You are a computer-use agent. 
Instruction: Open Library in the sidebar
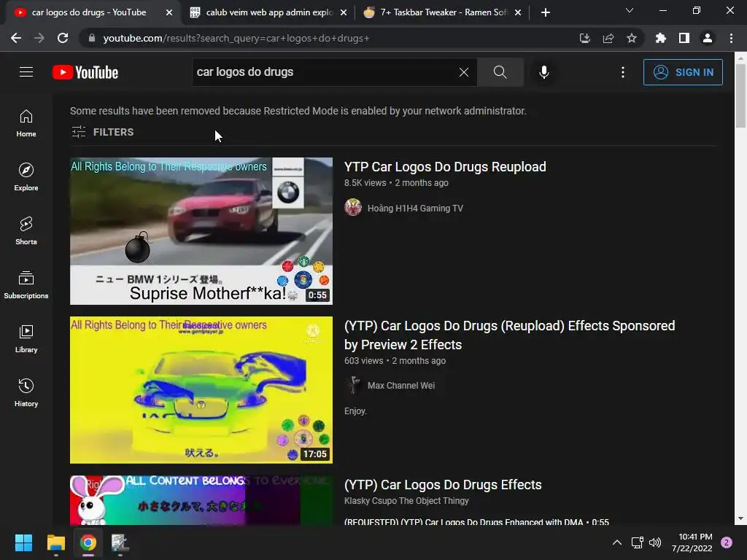pyautogui.click(x=26, y=338)
